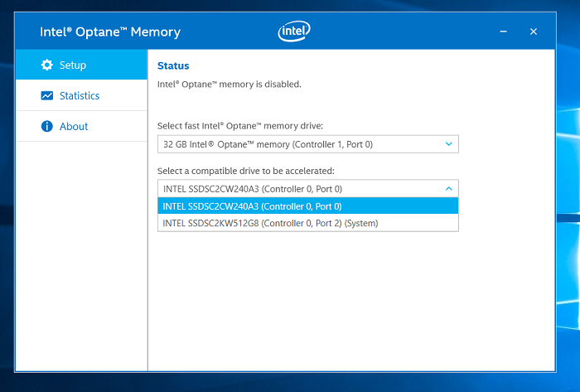Minimize the Intel Optane Memory window

pyautogui.click(x=503, y=31)
